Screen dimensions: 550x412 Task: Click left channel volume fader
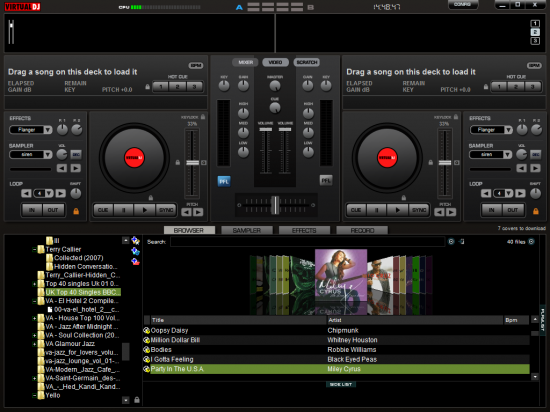coord(266,129)
